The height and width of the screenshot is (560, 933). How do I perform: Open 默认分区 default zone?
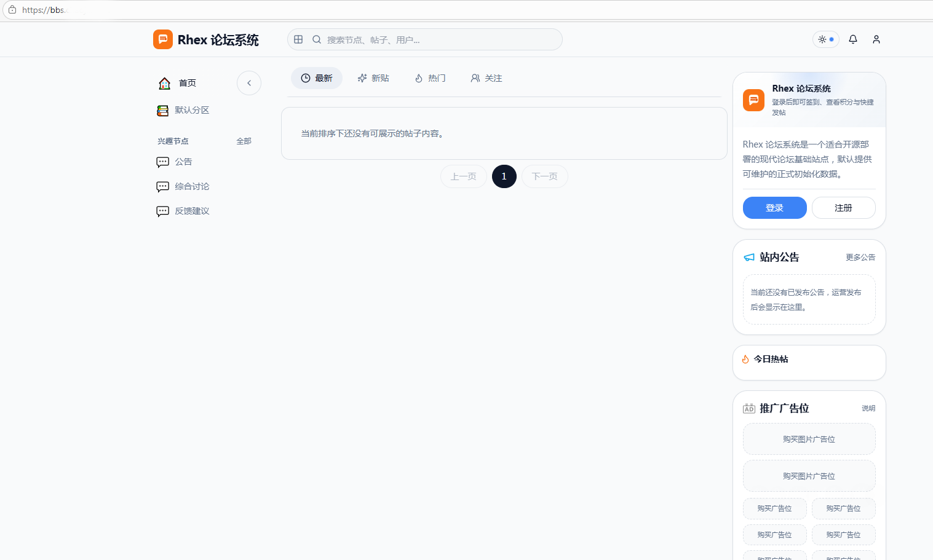point(183,110)
